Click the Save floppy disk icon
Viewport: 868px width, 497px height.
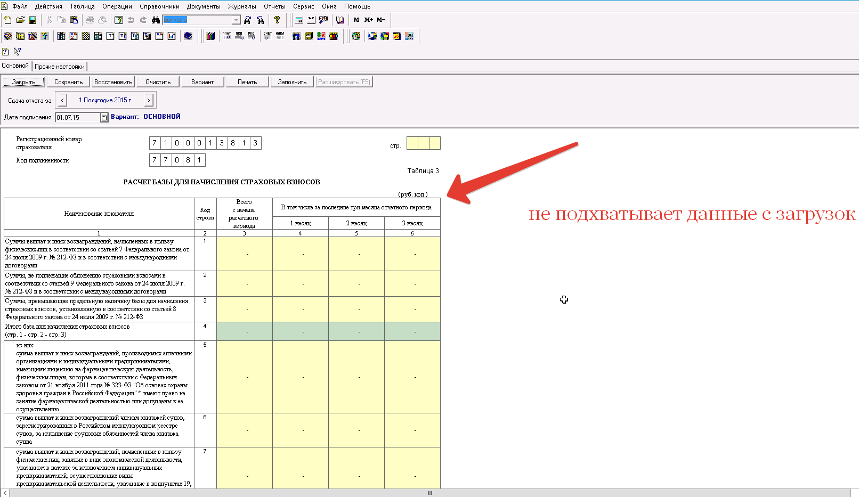point(33,20)
